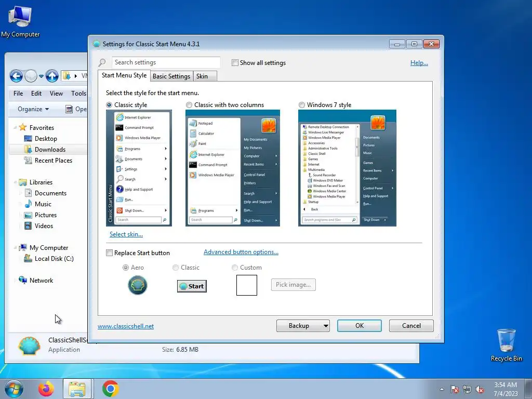Choose the Custom button radio option
Viewport: 532px width, 399px height.
[234, 268]
